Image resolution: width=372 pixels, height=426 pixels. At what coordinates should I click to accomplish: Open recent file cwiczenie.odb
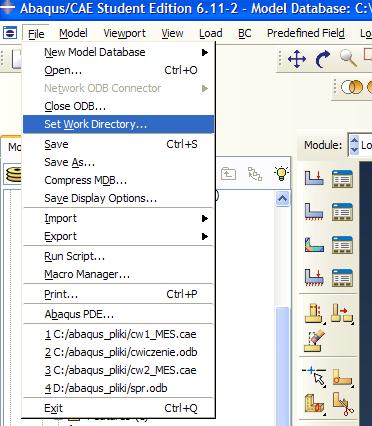click(118, 352)
